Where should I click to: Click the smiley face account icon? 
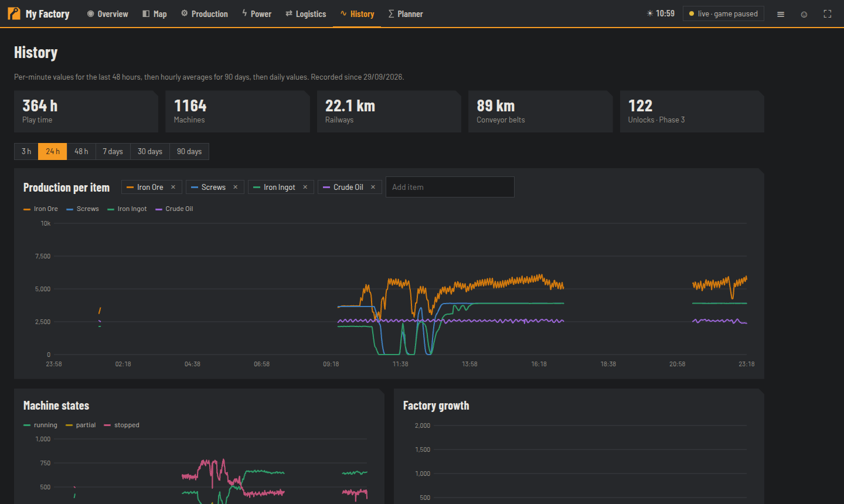coord(804,14)
